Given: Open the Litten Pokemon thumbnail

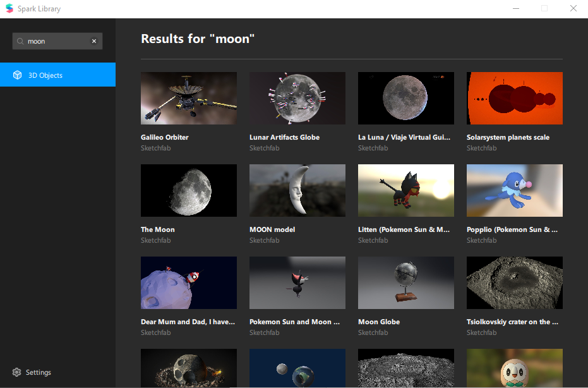Looking at the screenshot, I should 405,190.
